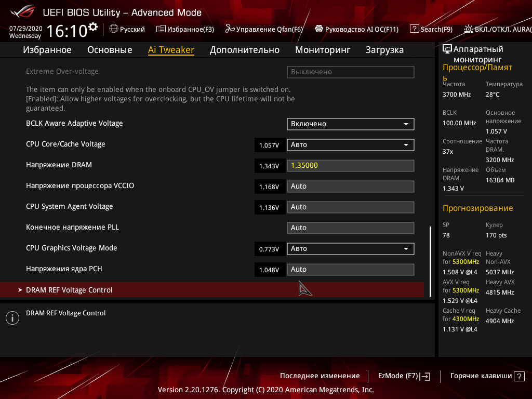The height and width of the screenshot is (399, 532).
Task: Click the Search(F9) question mark icon
Action: pos(414,29)
